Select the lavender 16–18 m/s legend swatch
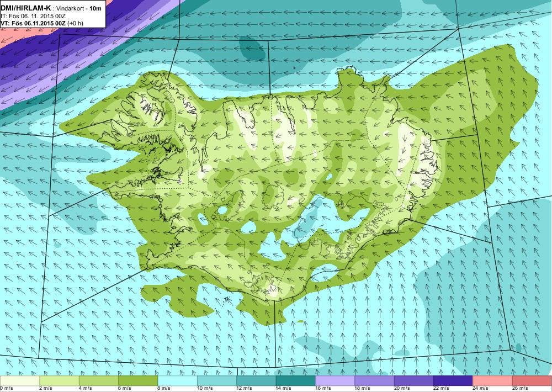This screenshot has width=552, height=392. pos(335,380)
